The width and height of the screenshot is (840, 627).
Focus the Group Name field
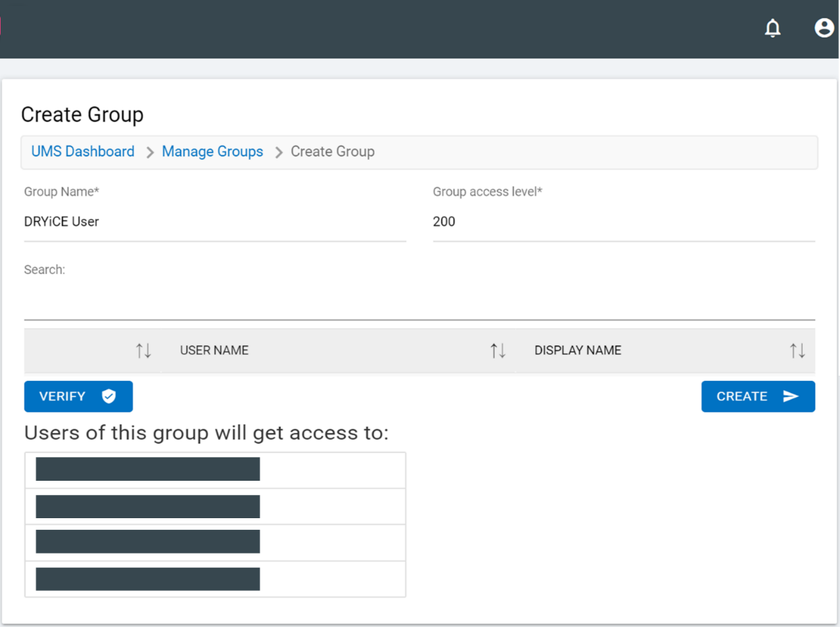(x=214, y=222)
